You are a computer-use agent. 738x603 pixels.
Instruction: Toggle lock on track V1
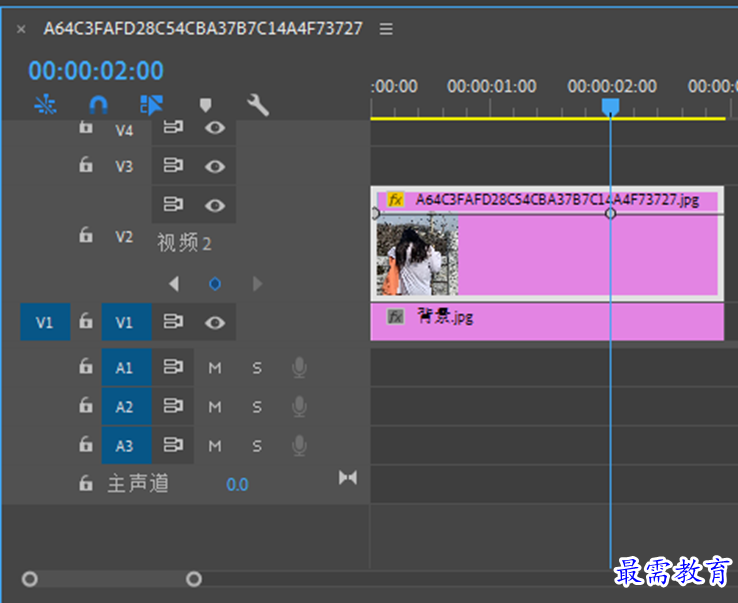coord(86,321)
